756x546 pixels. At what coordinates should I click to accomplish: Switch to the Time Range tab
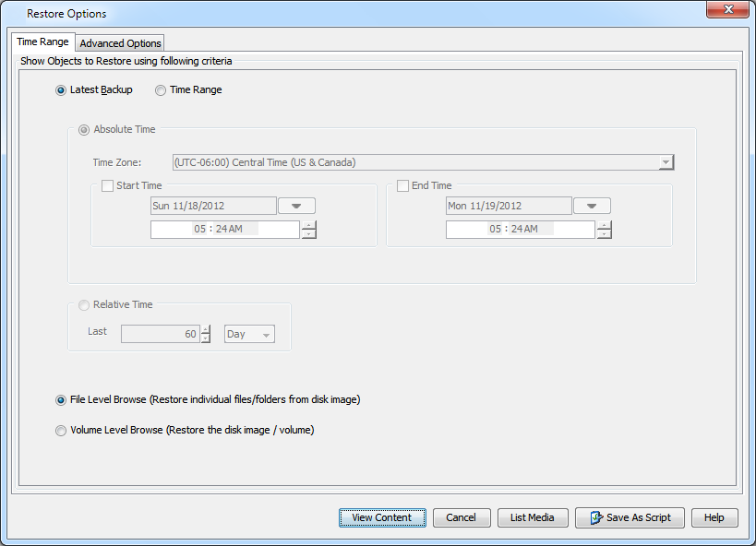pos(42,42)
